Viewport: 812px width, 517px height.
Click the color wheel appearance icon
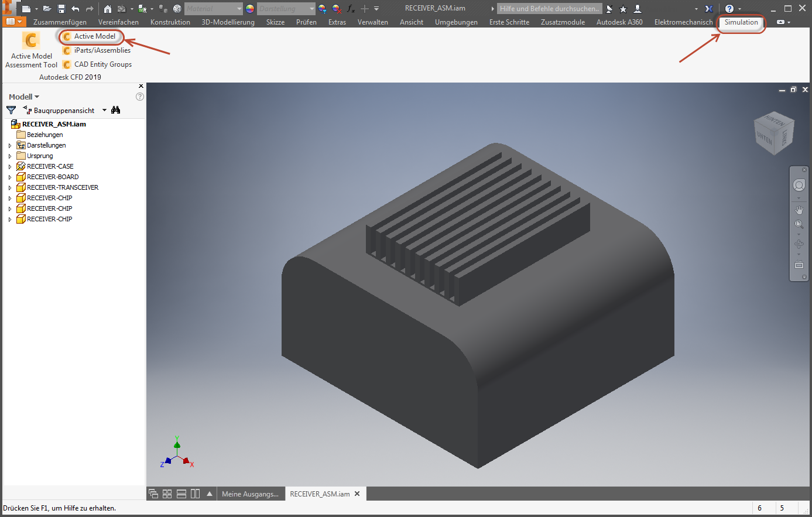250,9
